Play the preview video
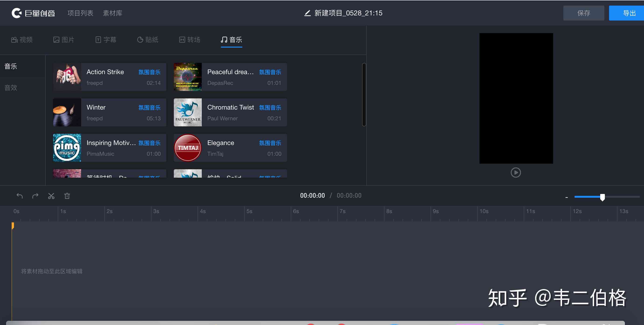Image resolution: width=644 pixels, height=325 pixels. coord(515,173)
